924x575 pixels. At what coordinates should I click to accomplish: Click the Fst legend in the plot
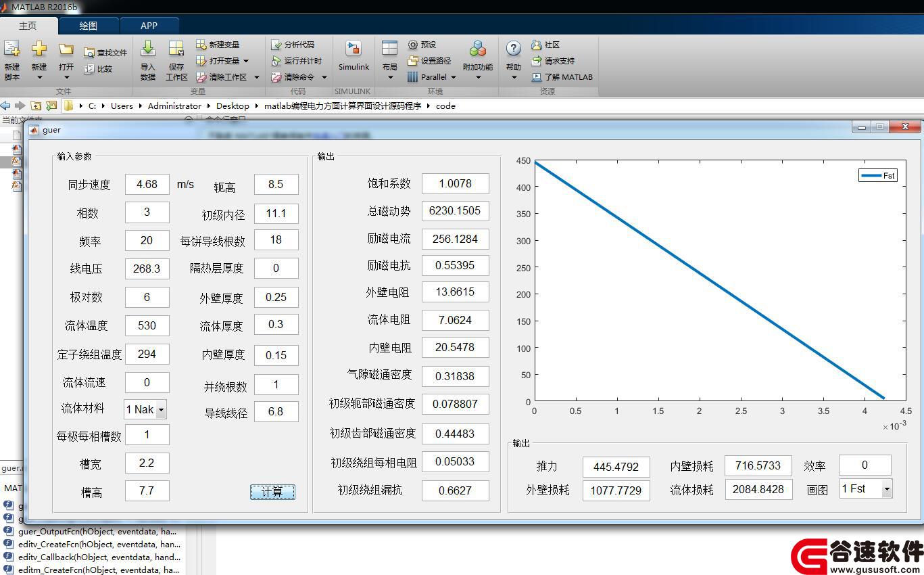pos(878,175)
